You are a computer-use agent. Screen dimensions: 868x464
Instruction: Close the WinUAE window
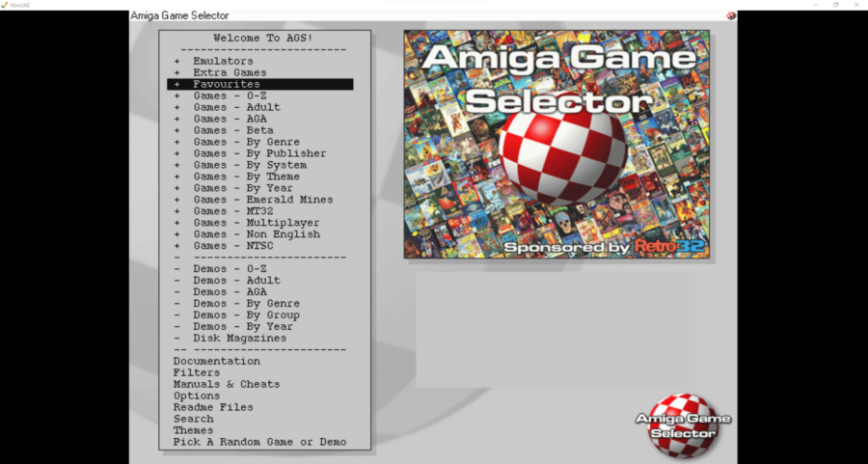(856, 5)
